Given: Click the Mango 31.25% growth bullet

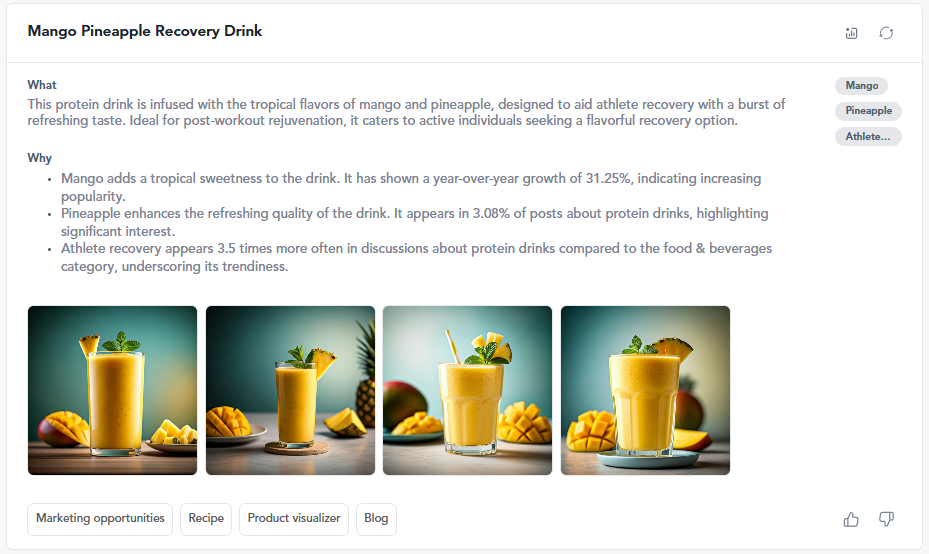Looking at the screenshot, I should (x=411, y=187).
